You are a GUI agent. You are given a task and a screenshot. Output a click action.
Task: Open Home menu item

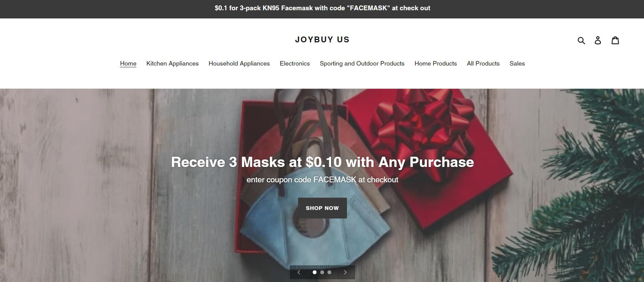point(128,64)
